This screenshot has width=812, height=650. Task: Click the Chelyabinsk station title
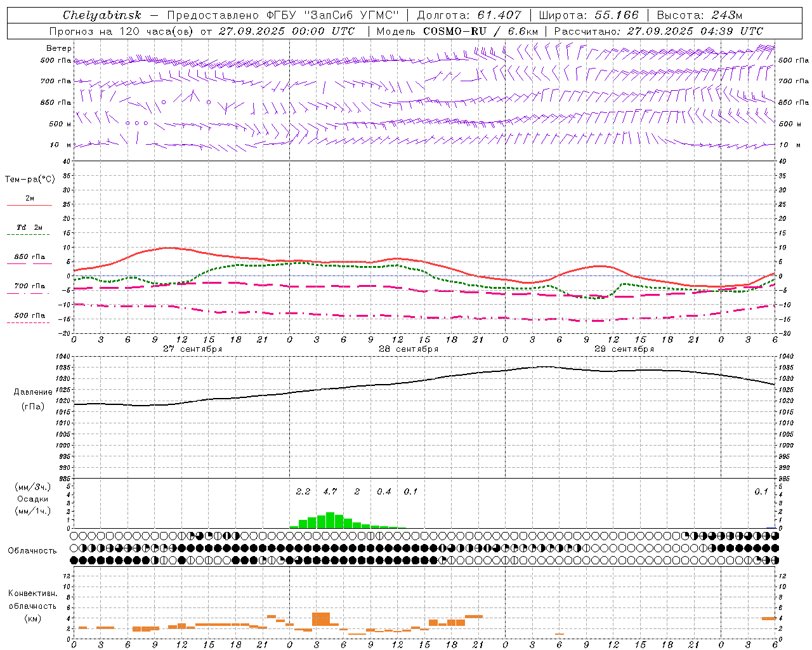click(x=102, y=15)
